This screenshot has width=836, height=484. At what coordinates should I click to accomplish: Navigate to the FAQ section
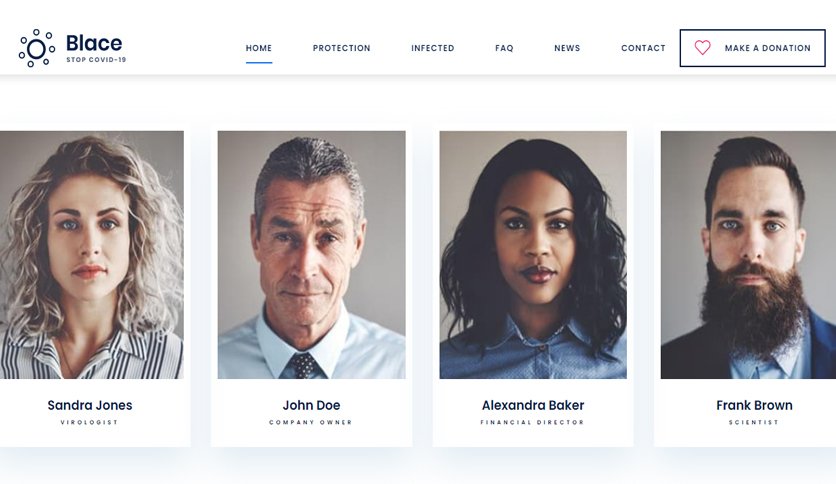coord(504,48)
